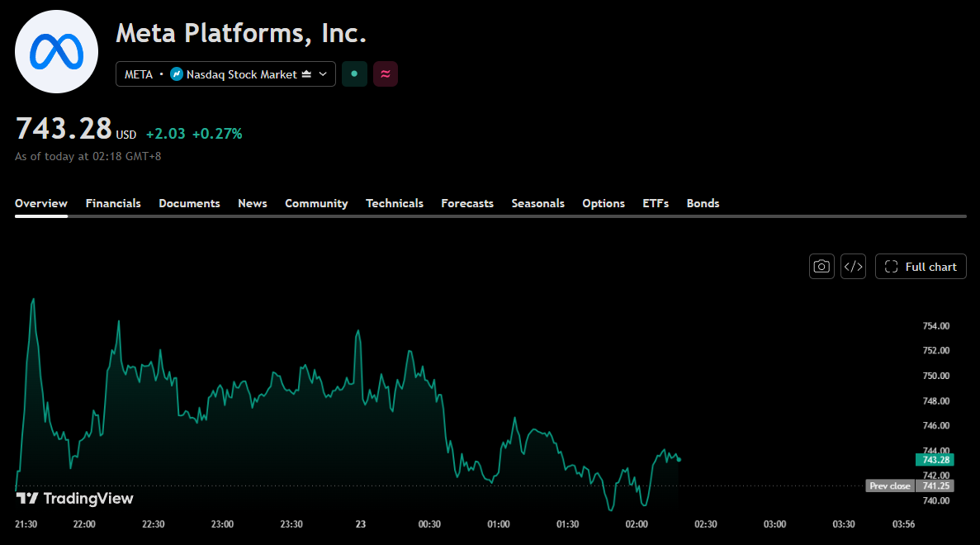Click the Prev close label on chart
Viewport: 980px width, 545px height.
pos(890,486)
